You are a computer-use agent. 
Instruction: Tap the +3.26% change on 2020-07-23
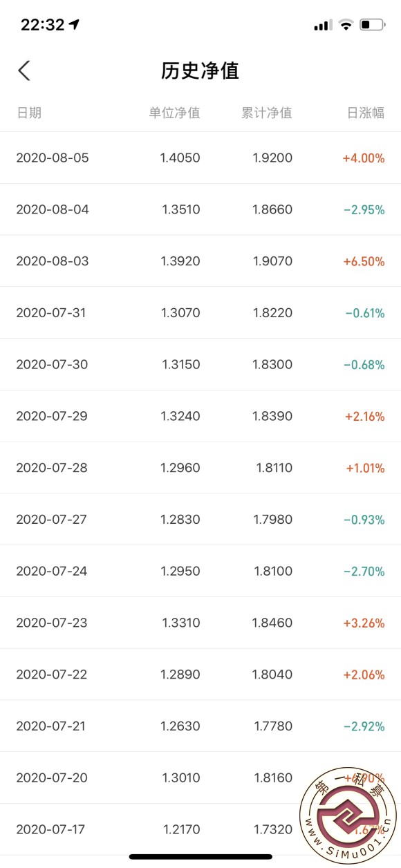pyautogui.click(x=364, y=623)
